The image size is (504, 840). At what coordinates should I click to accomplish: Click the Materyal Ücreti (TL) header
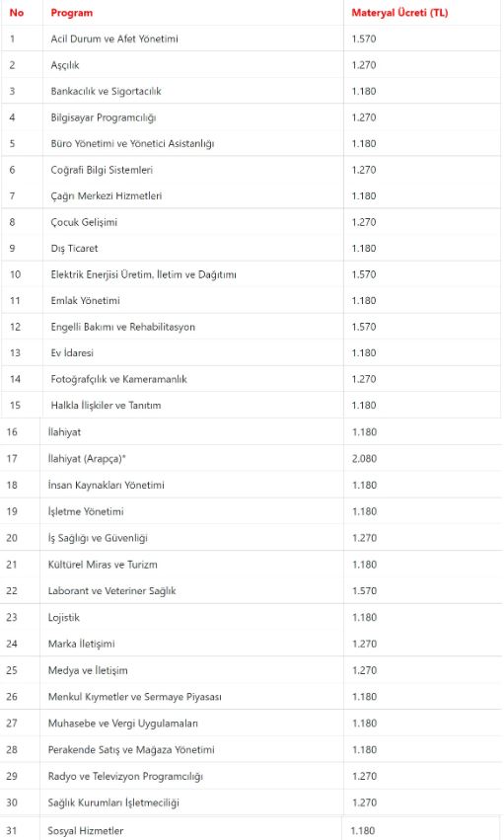(x=399, y=13)
